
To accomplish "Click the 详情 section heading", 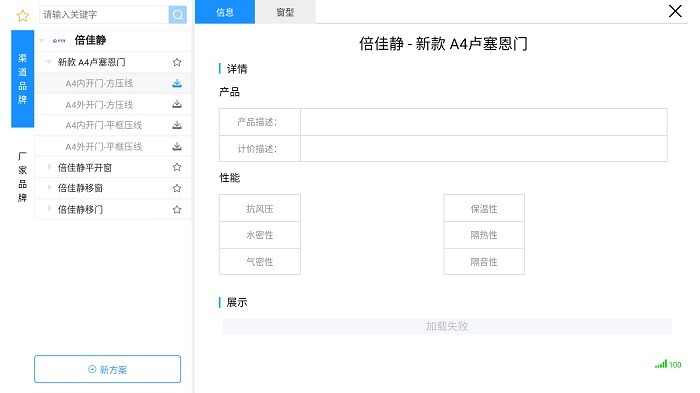I will 237,69.
